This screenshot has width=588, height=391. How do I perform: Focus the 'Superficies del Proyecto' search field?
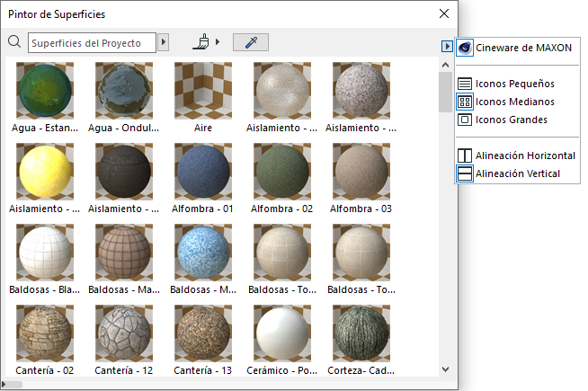(x=92, y=43)
